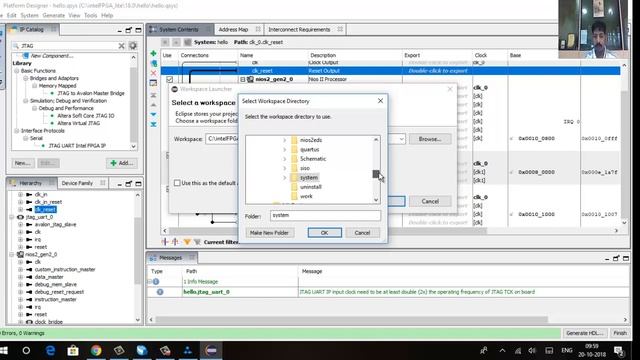Viewport: 640px width, 360px height.
Task: Collapse the nios2_gen2_0 row in System Contents
Action: (x=243, y=79)
